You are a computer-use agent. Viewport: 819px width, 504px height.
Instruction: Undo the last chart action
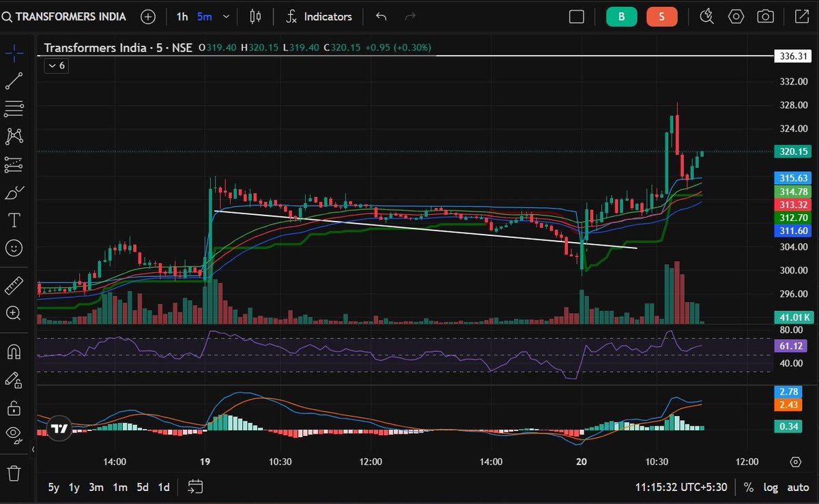pos(382,16)
